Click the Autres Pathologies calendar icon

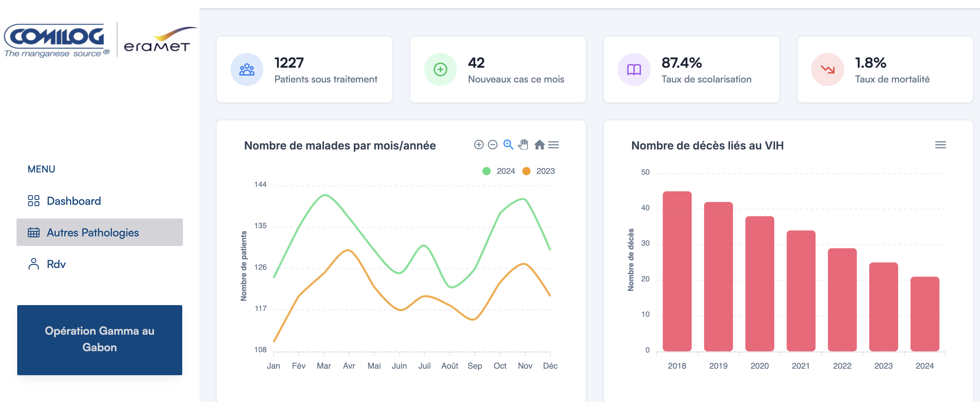(x=33, y=232)
